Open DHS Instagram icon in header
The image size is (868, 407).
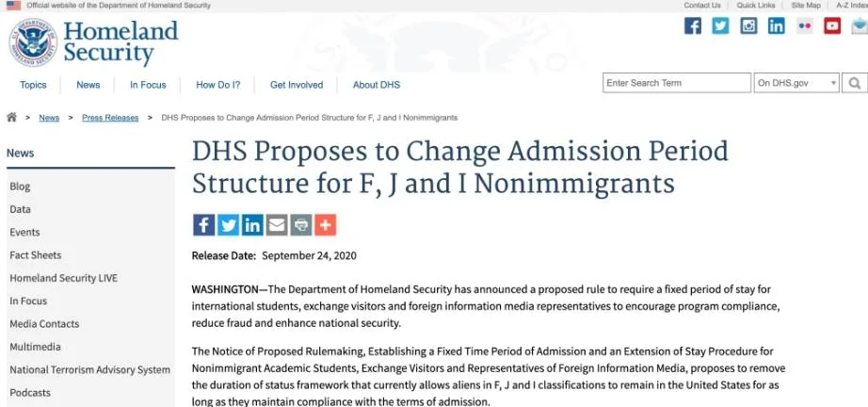pos(748,26)
